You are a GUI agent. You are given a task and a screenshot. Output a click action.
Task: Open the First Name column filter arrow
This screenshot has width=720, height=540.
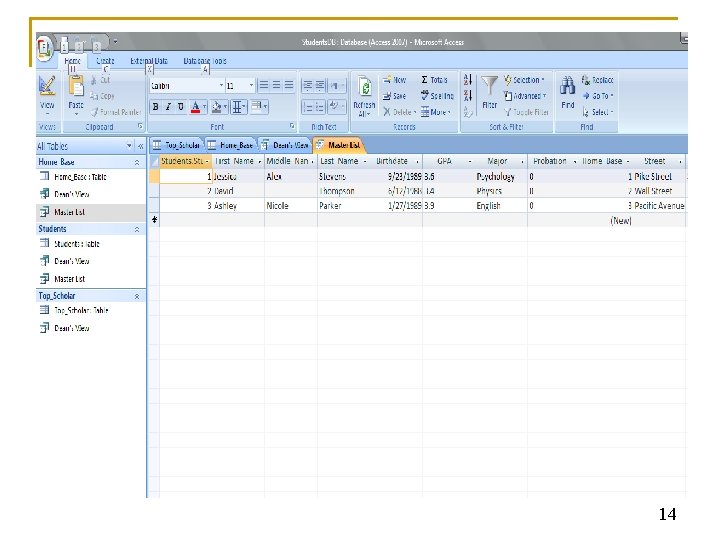tap(259, 162)
